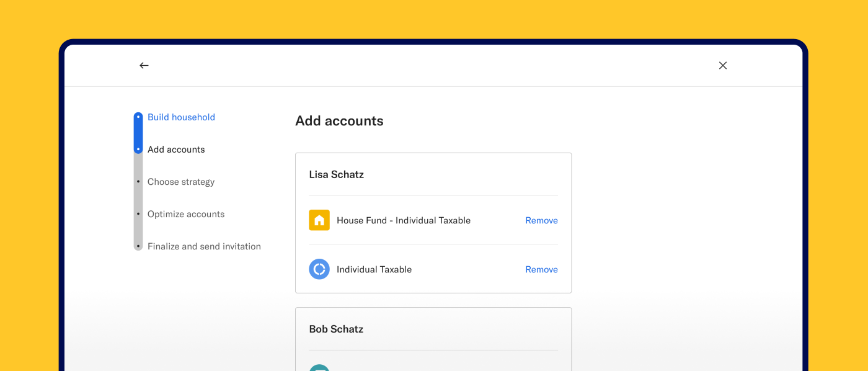Select the Lisa Schatz account card
The width and height of the screenshot is (868, 371).
pos(433,222)
